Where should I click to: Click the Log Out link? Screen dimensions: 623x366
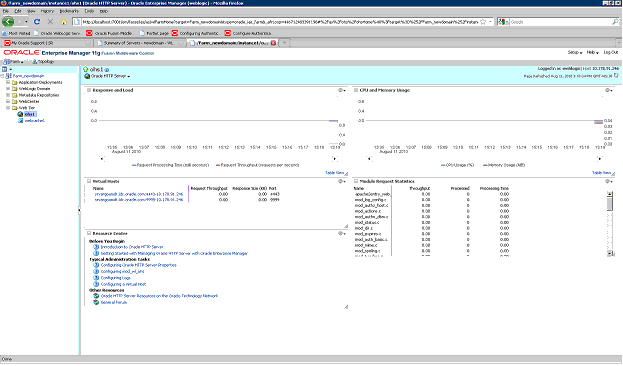pos(611,52)
